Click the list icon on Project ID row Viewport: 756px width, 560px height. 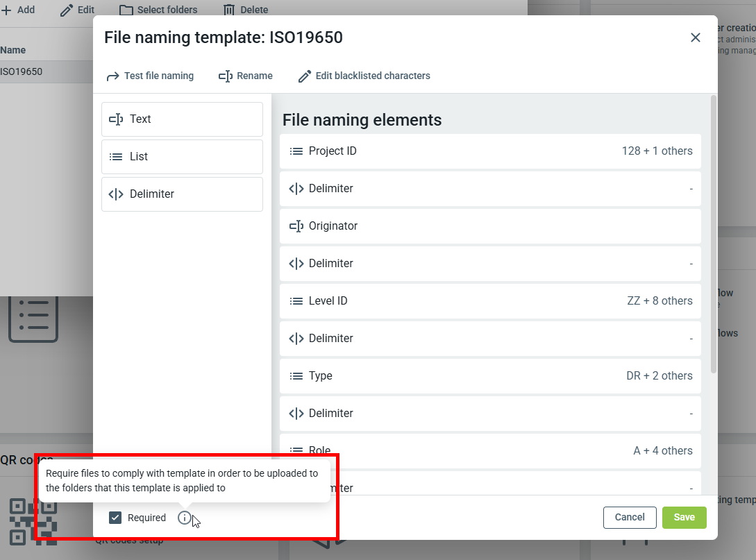pyautogui.click(x=296, y=151)
